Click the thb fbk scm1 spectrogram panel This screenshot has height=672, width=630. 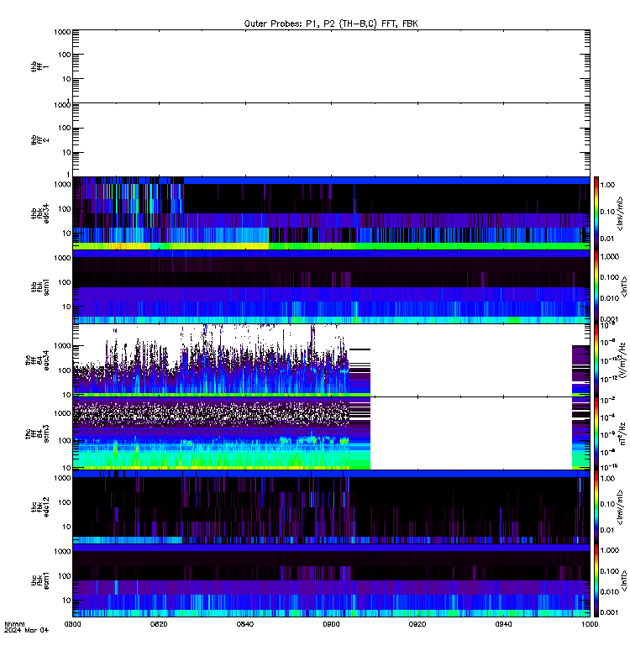(x=331, y=286)
